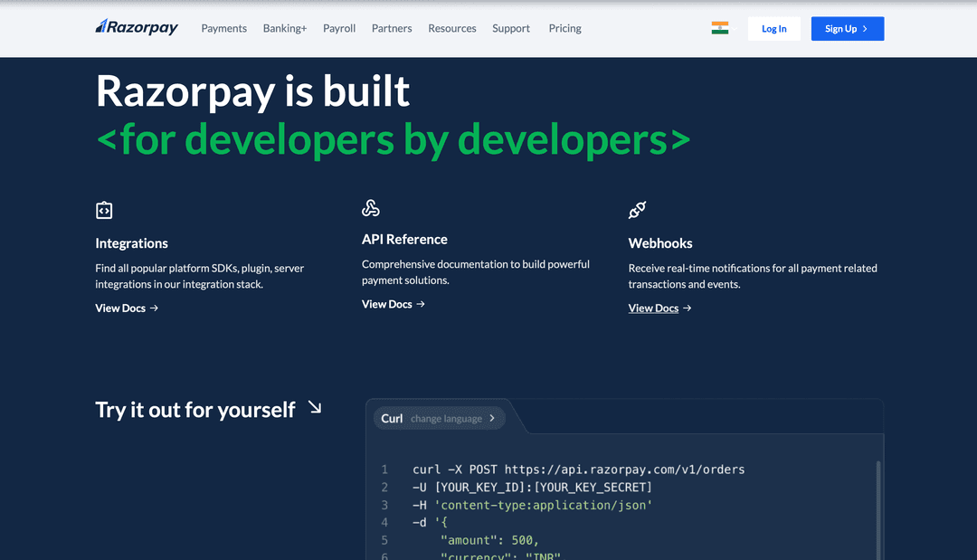Open View Docs under API Reference
The width and height of the screenshot is (977, 560).
point(394,304)
